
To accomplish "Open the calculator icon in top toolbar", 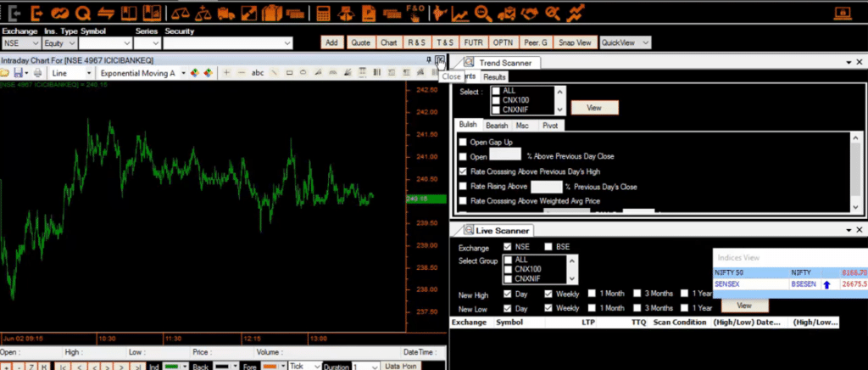I will 323,13.
